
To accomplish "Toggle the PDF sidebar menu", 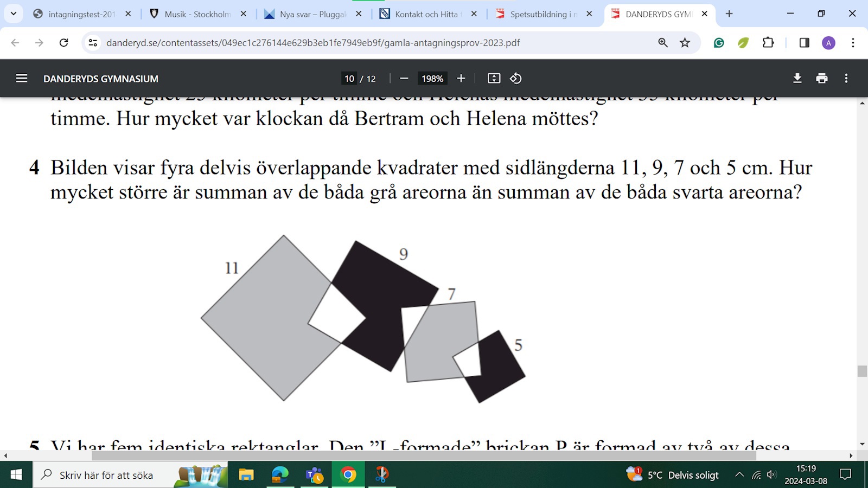I will tap(22, 79).
